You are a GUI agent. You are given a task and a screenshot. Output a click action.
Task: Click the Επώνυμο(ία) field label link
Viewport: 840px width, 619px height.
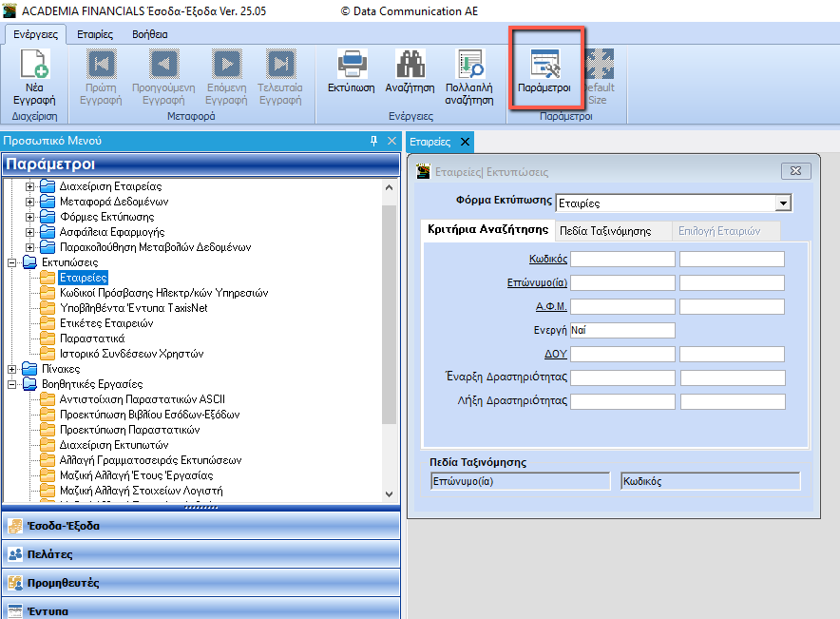[x=537, y=282]
